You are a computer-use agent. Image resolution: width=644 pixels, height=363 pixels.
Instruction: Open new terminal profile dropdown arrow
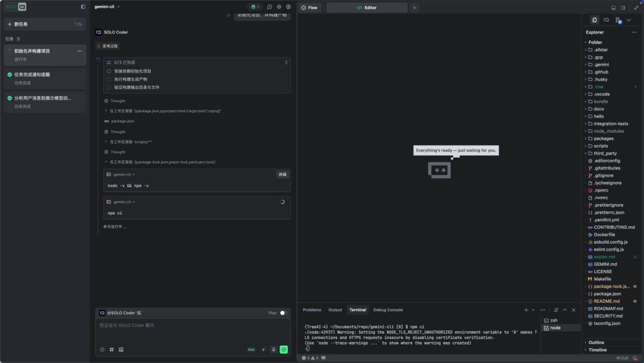click(x=533, y=310)
